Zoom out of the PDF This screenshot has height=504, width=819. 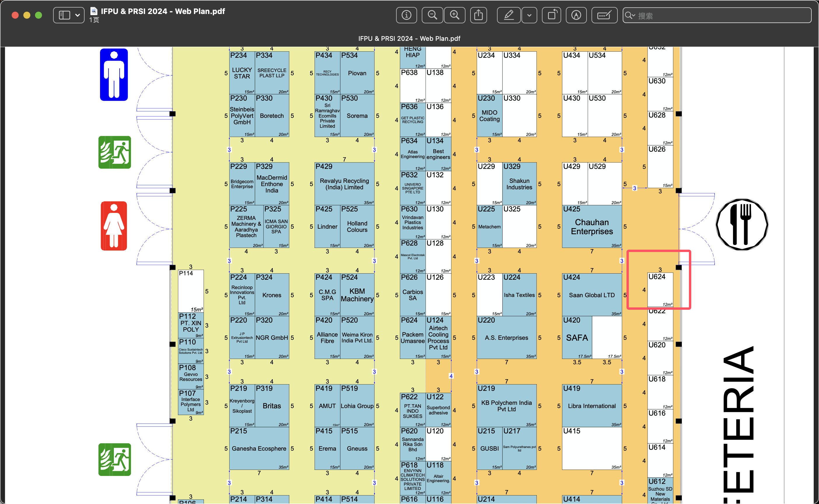click(x=432, y=15)
